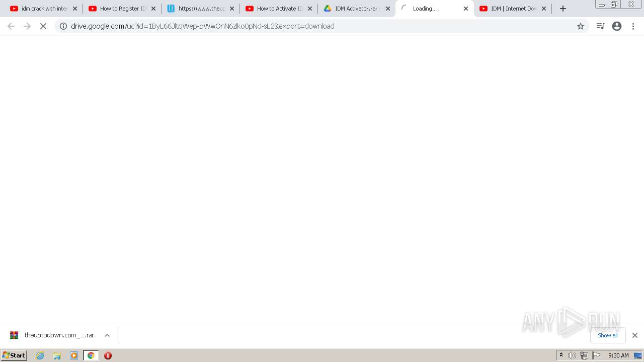Close the 'How to Activate ID' tab

tap(310, 9)
